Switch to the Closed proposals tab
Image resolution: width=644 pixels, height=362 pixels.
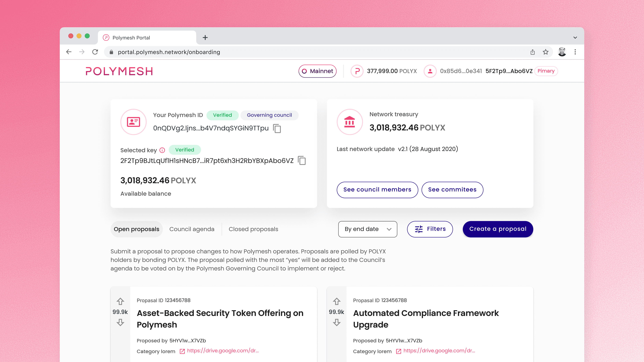(253, 229)
